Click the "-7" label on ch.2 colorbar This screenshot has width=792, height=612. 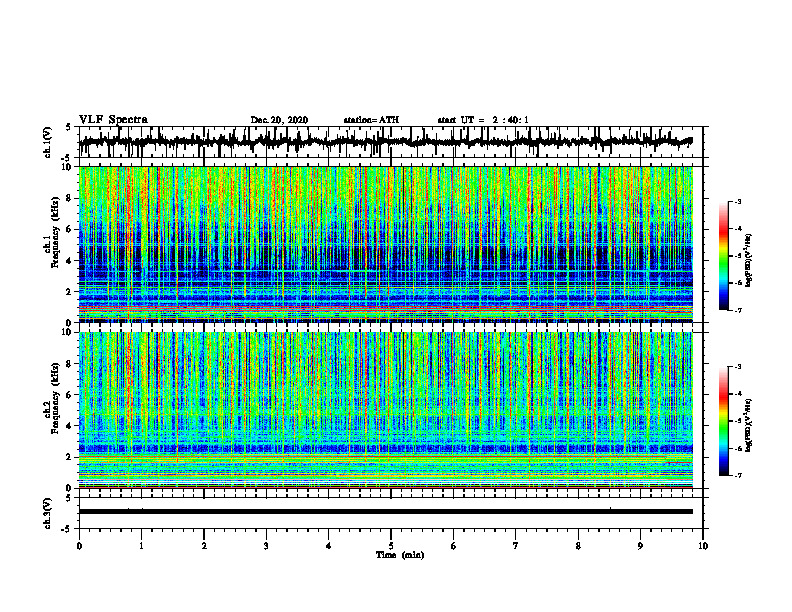click(738, 475)
